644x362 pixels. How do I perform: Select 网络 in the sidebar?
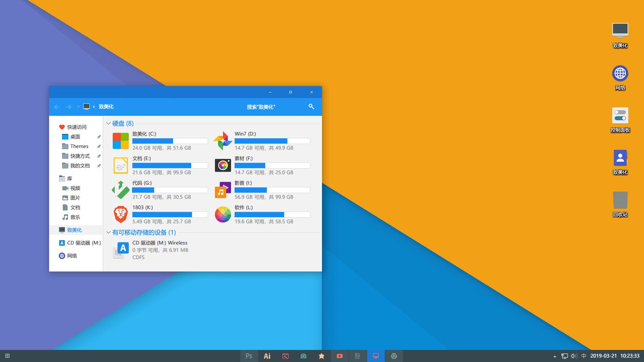(x=68, y=256)
